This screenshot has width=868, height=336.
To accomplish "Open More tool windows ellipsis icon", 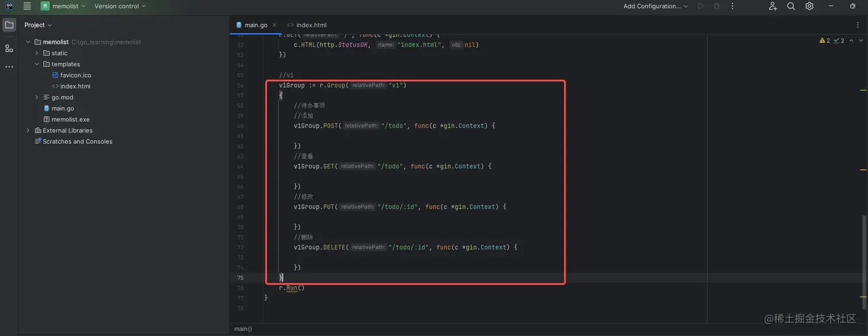I will coord(9,67).
